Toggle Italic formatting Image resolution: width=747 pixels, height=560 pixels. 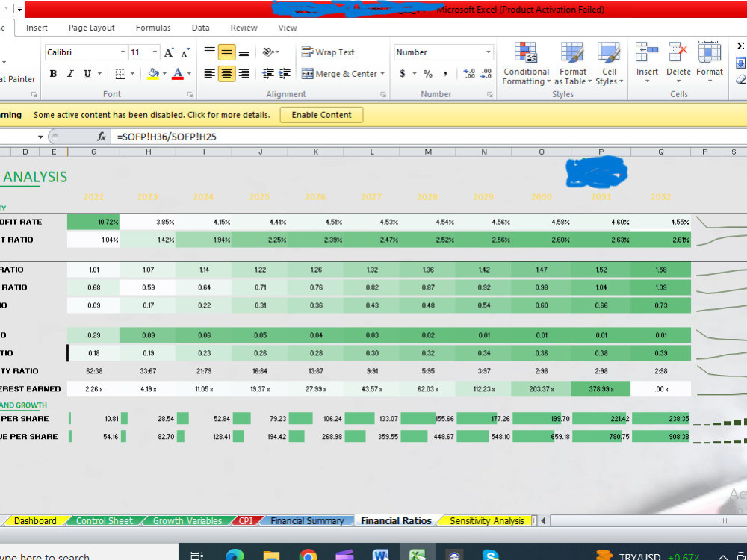click(x=70, y=74)
